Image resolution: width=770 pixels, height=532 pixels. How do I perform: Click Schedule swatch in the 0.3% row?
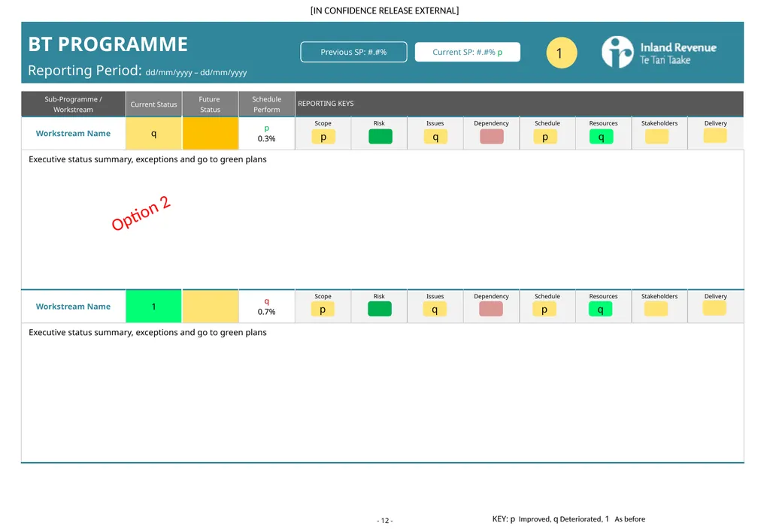pos(545,137)
